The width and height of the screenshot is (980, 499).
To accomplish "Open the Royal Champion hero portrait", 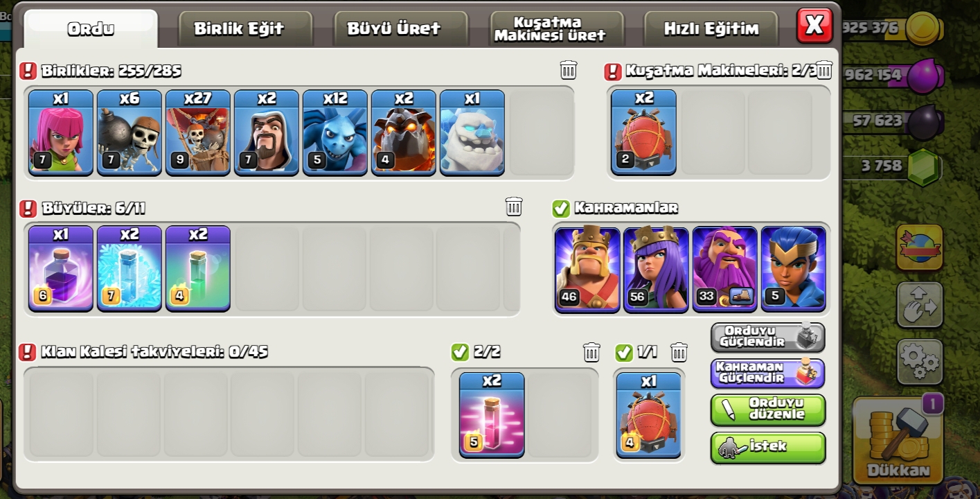I will 793,268.
